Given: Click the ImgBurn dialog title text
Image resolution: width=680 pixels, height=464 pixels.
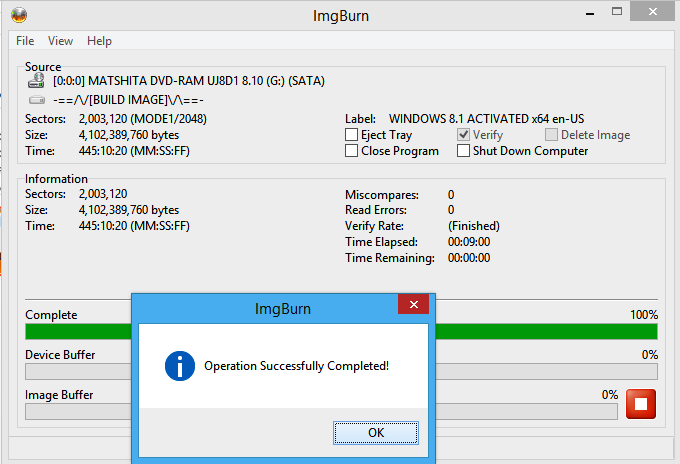Looking at the screenshot, I should click(283, 309).
